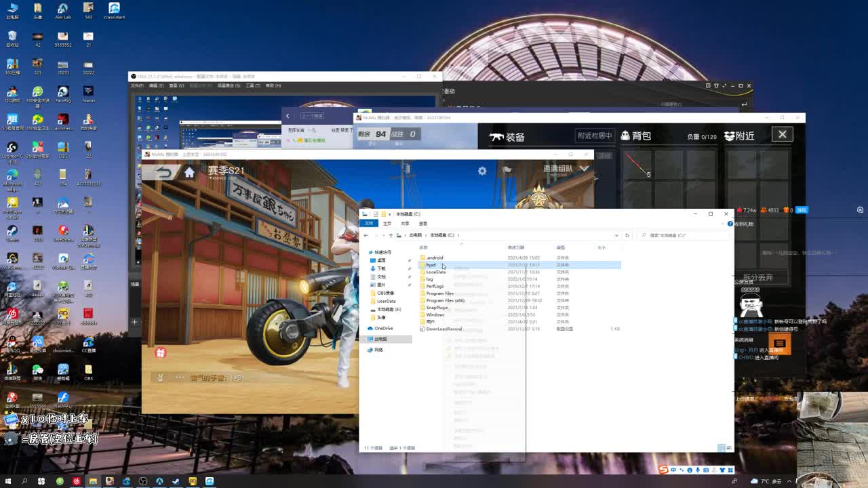Expand the address bar history dropdown

[616, 235]
